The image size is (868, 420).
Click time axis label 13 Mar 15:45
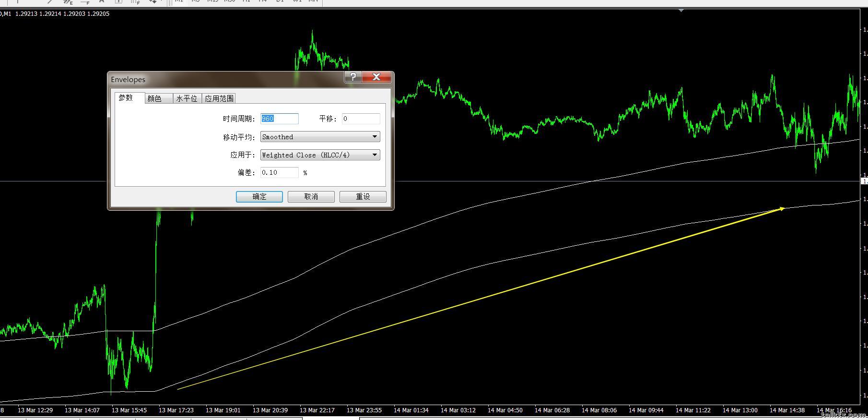pyautogui.click(x=129, y=410)
